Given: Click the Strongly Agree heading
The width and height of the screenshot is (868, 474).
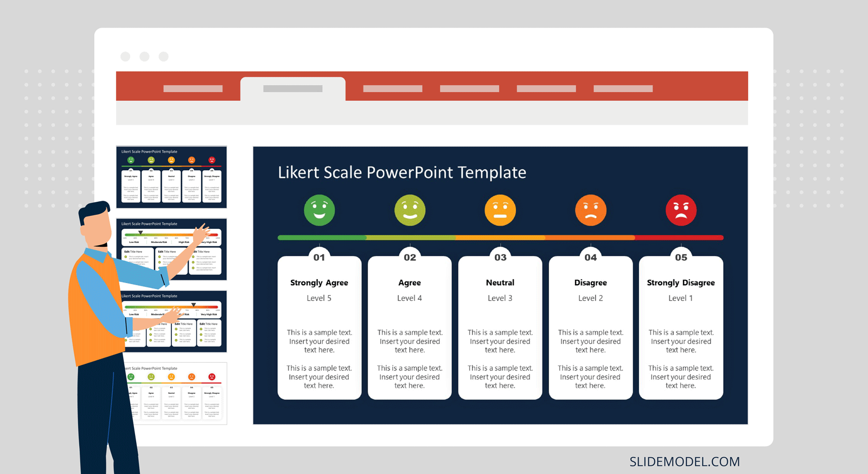Looking at the screenshot, I should click(x=319, y=283).
